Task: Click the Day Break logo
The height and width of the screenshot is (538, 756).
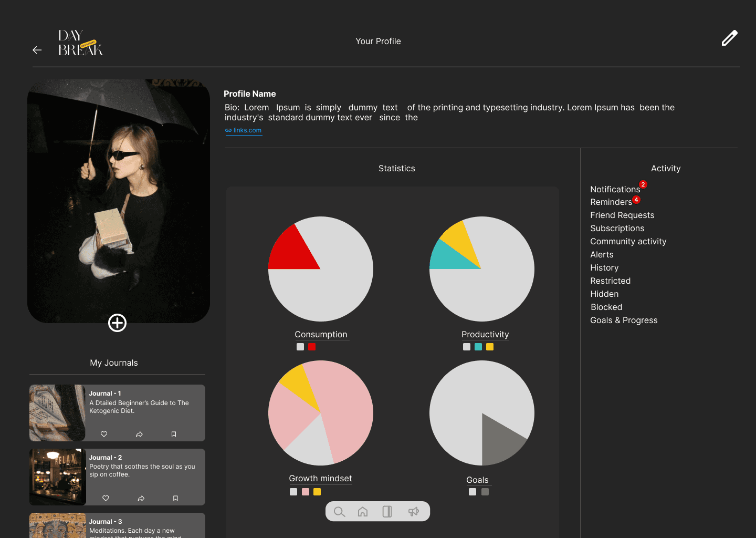Action: point(80,43)
